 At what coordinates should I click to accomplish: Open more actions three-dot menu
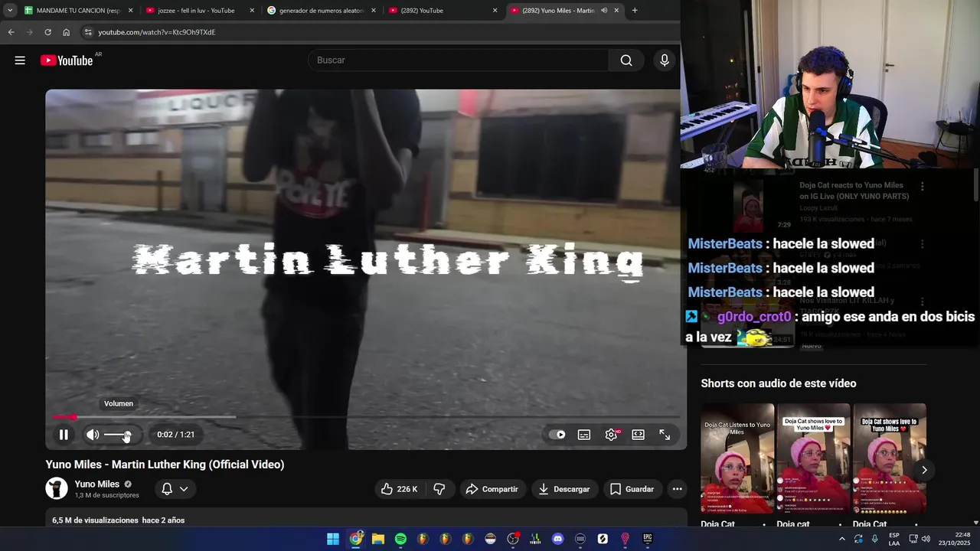pos(677,489)
